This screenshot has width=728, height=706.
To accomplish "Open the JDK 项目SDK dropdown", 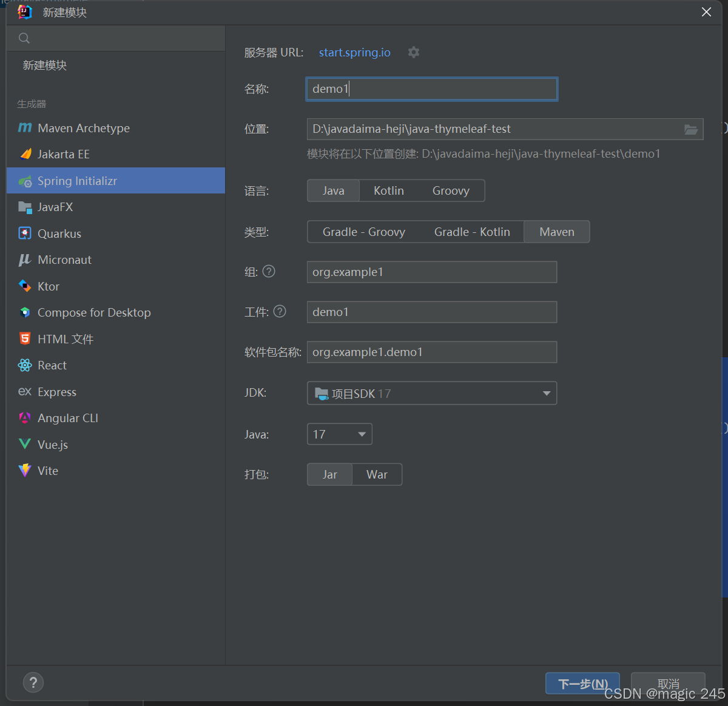I will click(432, 393).
